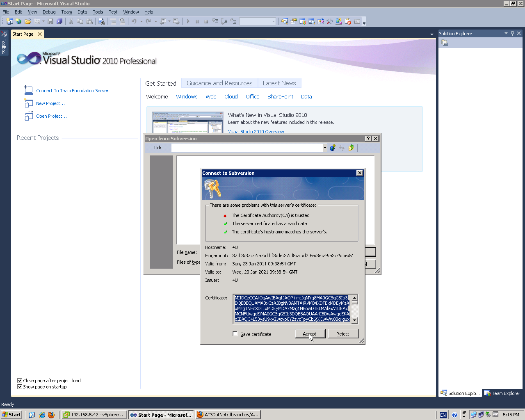
Task: Expand the Redo history dropdown arrow
Action: [155, 21]
